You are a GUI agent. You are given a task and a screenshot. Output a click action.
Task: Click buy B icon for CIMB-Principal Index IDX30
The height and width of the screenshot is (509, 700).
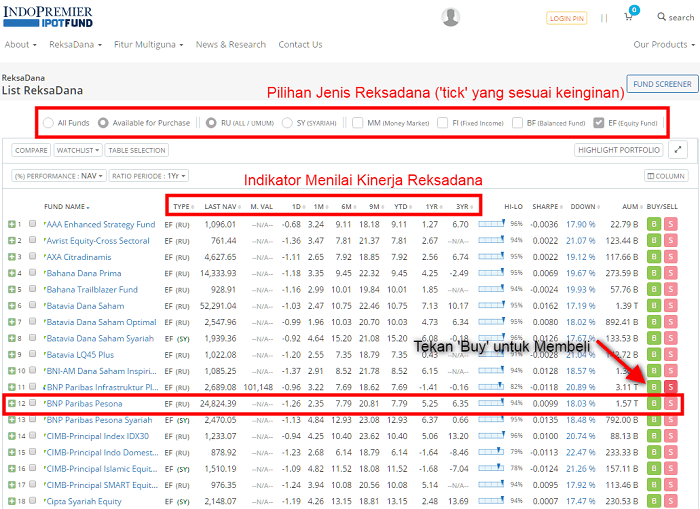pos(654,436)
